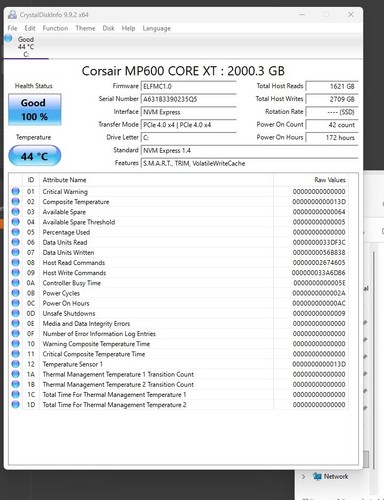Image resolution: width=384 pixels, height=500 pixels.
Task: Open the Language menu
Action: click(157, 28)
